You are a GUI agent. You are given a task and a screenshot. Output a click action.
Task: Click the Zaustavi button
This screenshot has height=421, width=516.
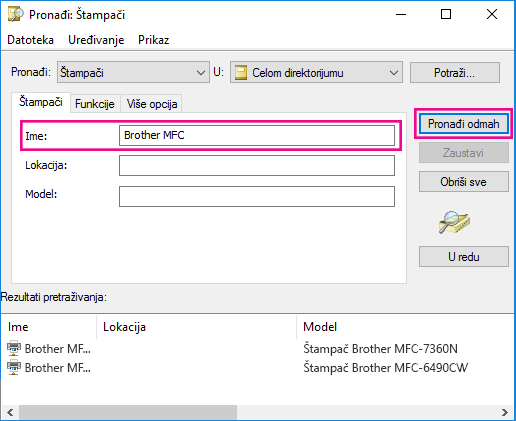tap(464, 153)
